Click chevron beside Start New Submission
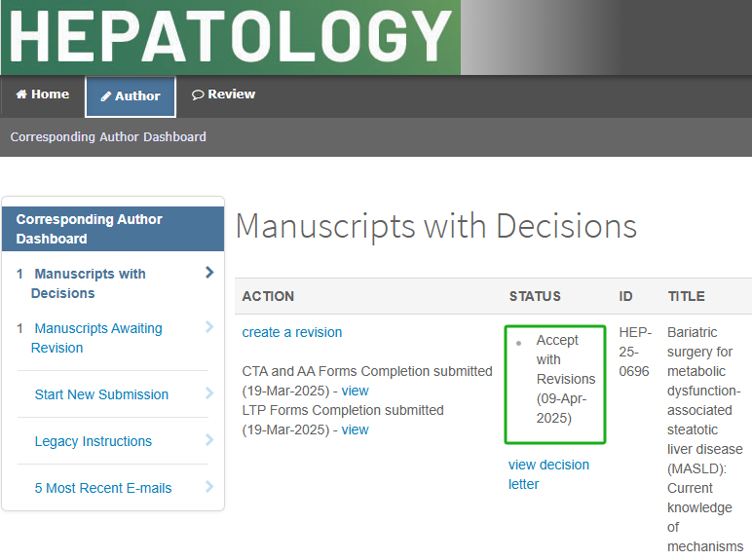The image size is (752, 560). coord(209,393)
